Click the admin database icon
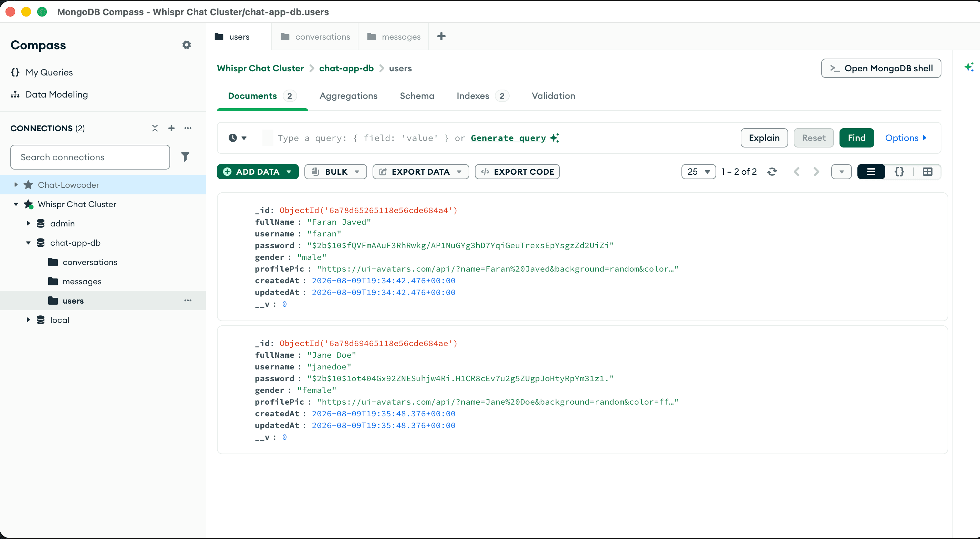 (x=41, y=223)
